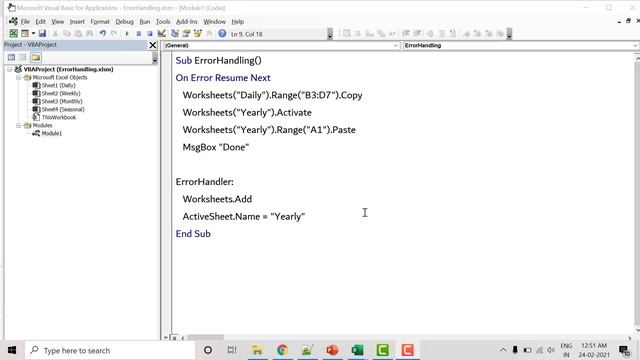Open the Edit menu
Screen dimensions: 640x360
pos(40,22)
